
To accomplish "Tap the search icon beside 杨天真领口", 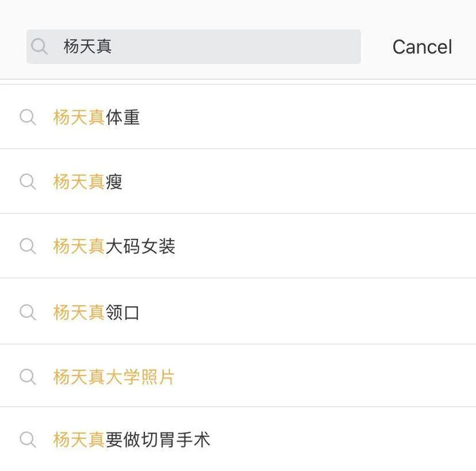I will (x=28, y=312).
